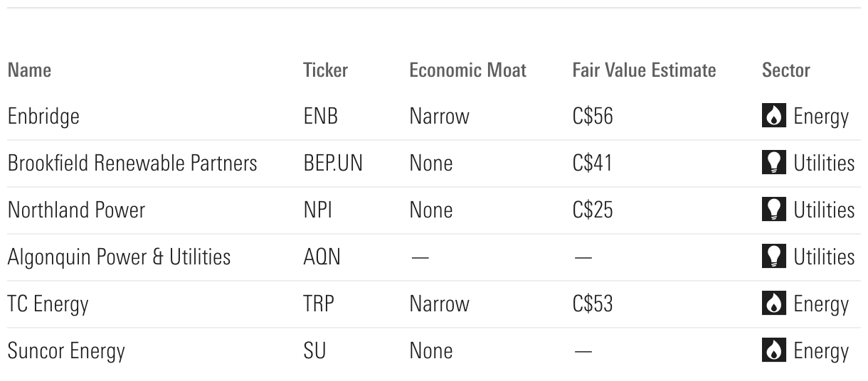Click the BEP.UN ticker symbol
This screenshot has width=868, height=381.
332,163
